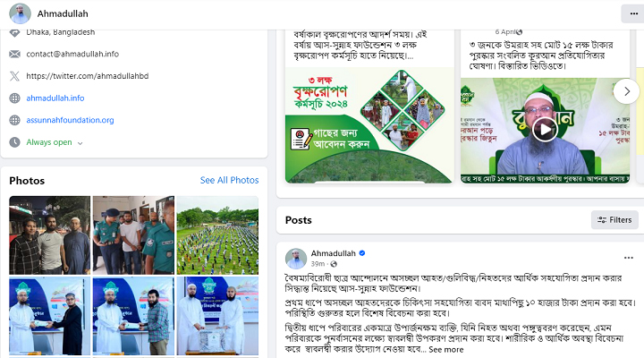Open See All Photos link
The image size is (644, 358).
pos(229,180)
